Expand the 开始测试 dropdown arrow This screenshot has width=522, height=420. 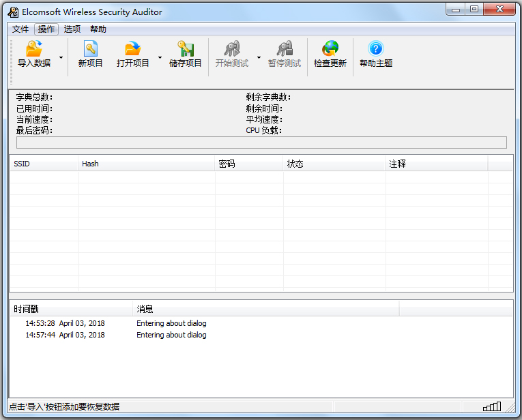259,57
